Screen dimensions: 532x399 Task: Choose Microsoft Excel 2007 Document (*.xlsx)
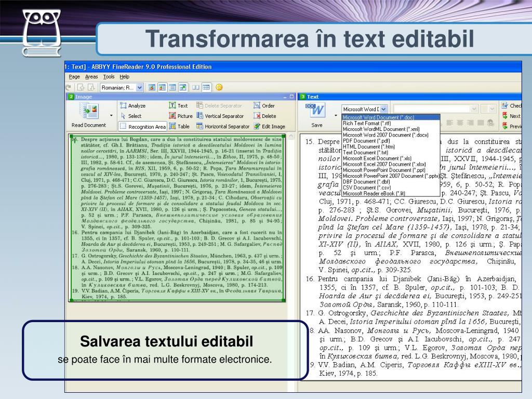391,164
